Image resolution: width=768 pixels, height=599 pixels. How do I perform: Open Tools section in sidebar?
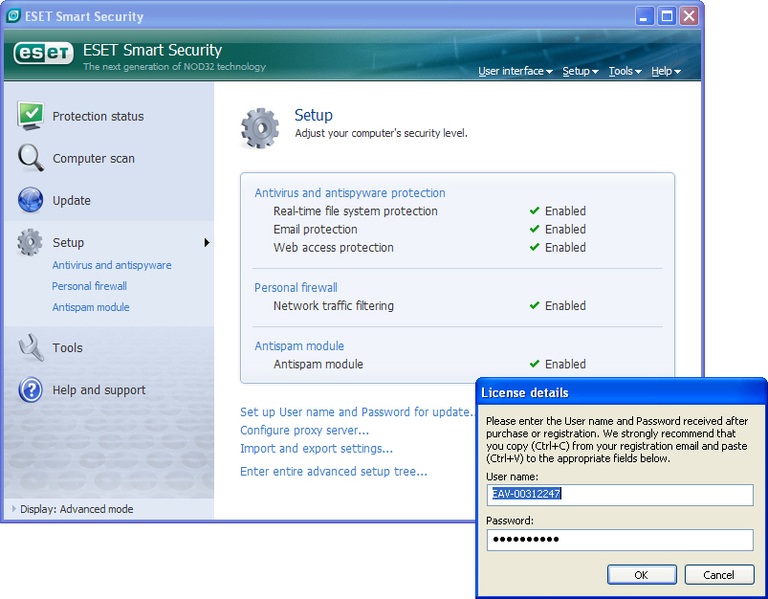click(x=67, y=347)
